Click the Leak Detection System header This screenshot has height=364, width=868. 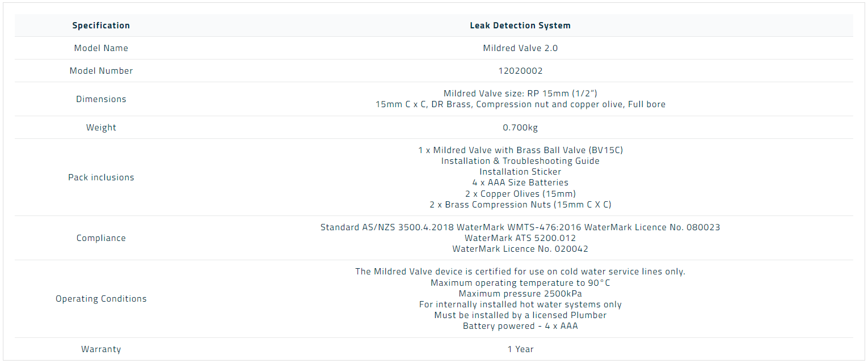(x=520, y=26)
